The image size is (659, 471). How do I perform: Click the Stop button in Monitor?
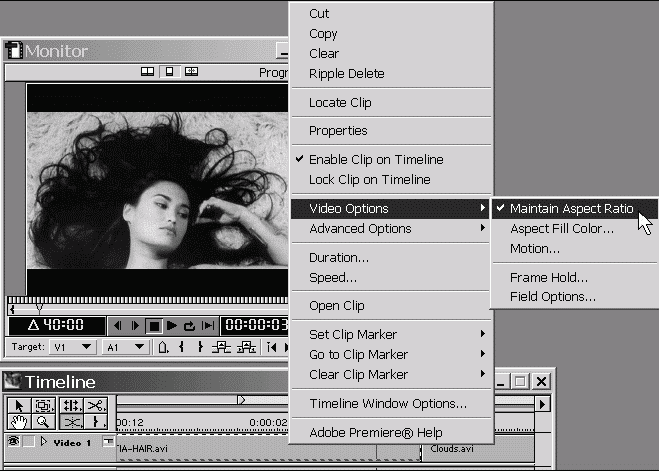pyautogui.click(x=154, y=325)
